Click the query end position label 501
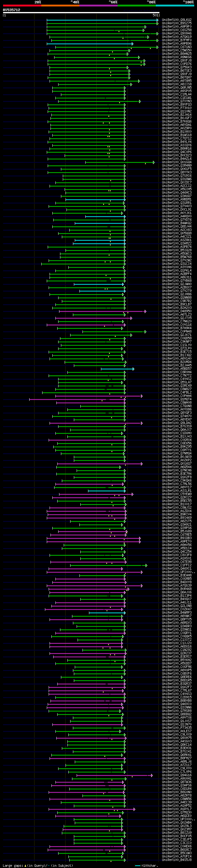The height and width of the screenshot is (868, 197). click(155, 15)
